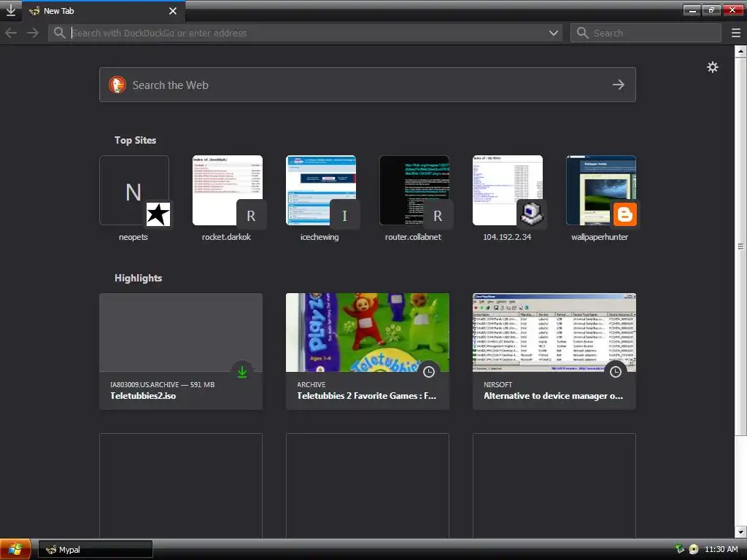This screenshot has width=747, height=560.
Task: Focus the Search the Web field
Action: click(368, 85)
